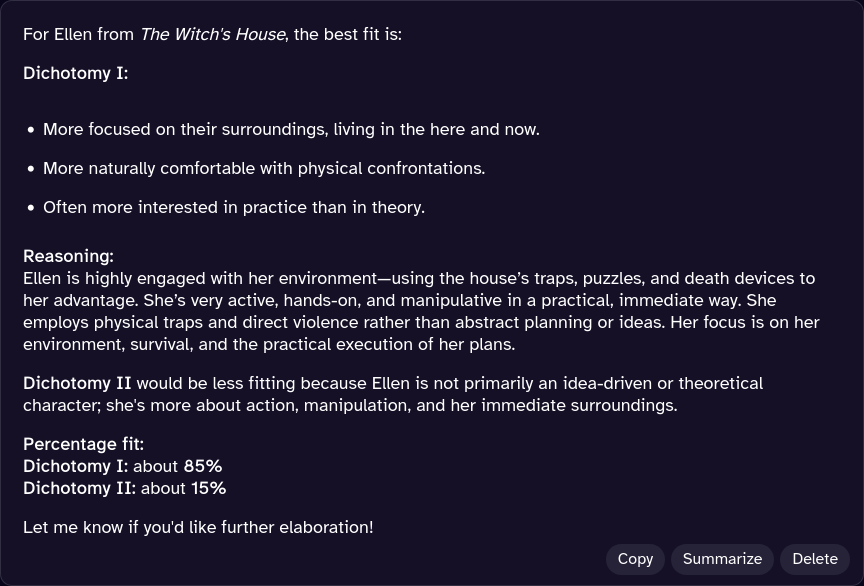
Task: Click the 'Dichotomy I:' label beside about 85%
Action: coord(76,466)
